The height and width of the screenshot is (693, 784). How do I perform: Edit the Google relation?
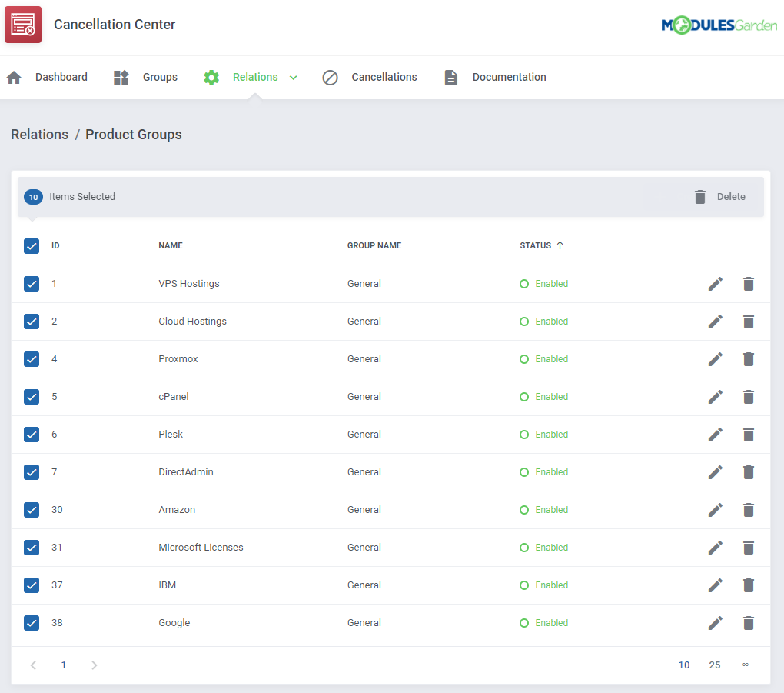[716, 623]
